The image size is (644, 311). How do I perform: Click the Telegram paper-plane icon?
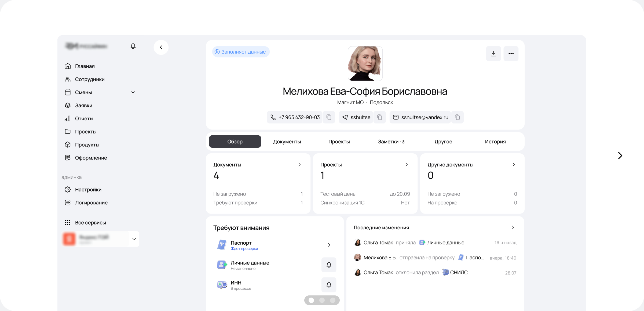345,117
